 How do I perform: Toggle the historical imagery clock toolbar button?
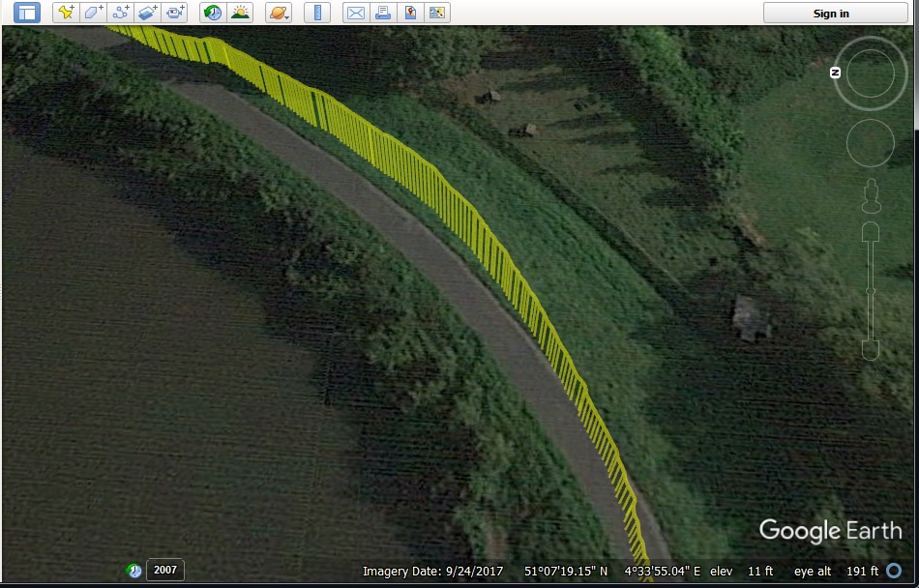point(213,13)
